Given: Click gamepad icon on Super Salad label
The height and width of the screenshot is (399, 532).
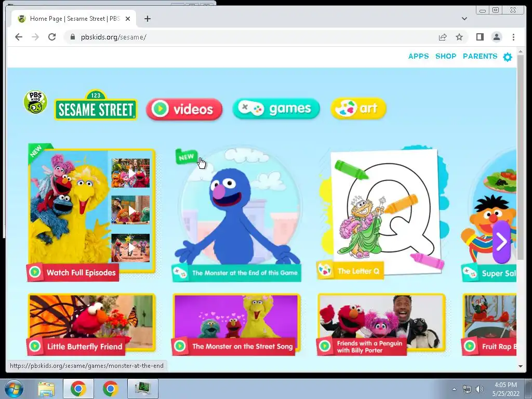Looking at the screenshot, I should point(470,272).
